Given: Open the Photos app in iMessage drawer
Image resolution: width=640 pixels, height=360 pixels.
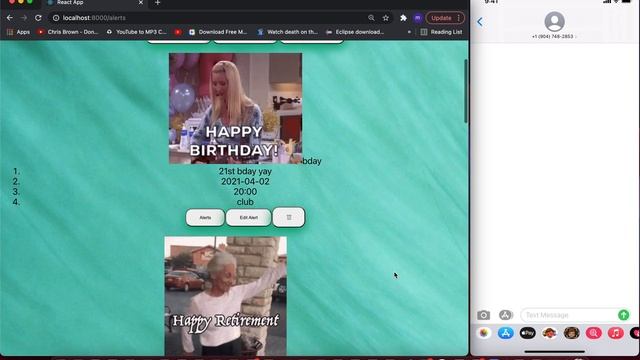Looking at the screenshot, I should (484, 333).
